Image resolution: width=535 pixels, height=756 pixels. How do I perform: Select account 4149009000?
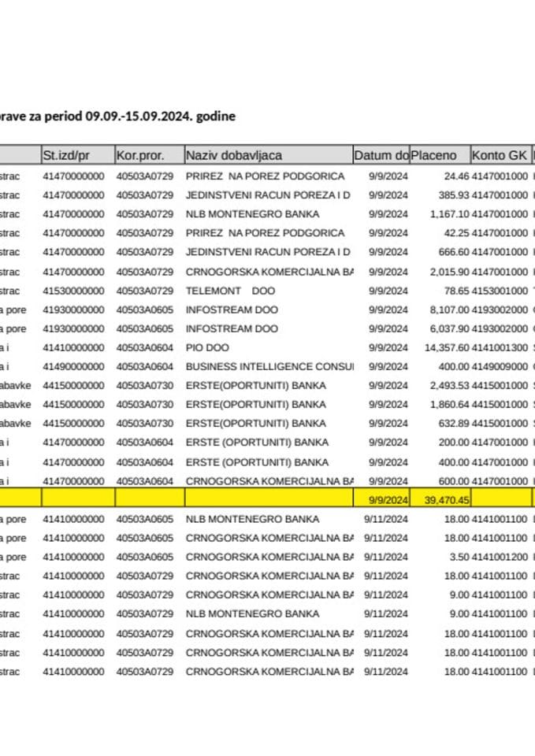[500, 366]
